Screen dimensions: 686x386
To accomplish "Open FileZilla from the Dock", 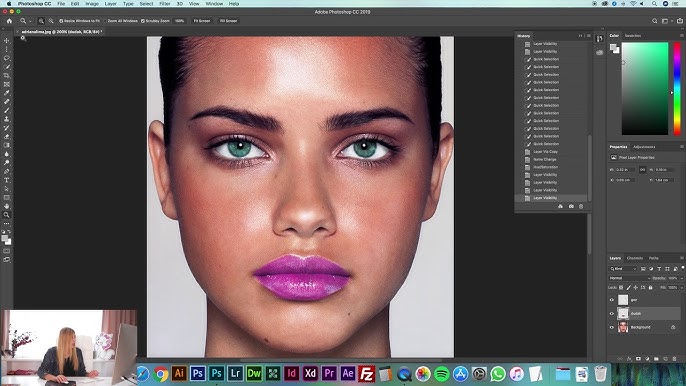I will pos(367,373).
